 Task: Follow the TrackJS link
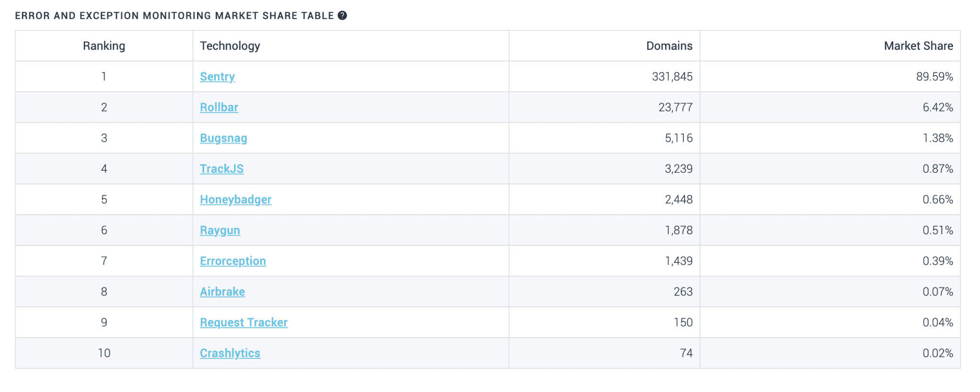(222, 168)
